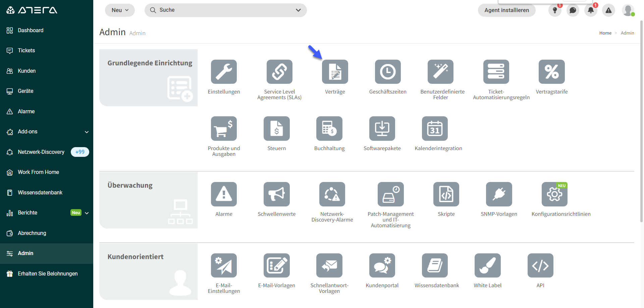Screen dimensions: 644x308
Task: Click the Admin breadcrumb link
Action: click(x=627, y=33)
